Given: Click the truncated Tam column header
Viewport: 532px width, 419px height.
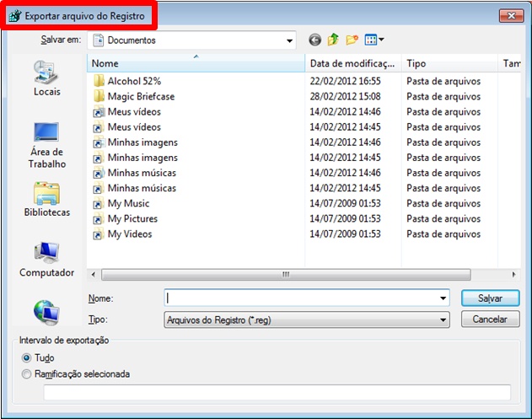Looking at the screenshot, I should coord(509,63).
